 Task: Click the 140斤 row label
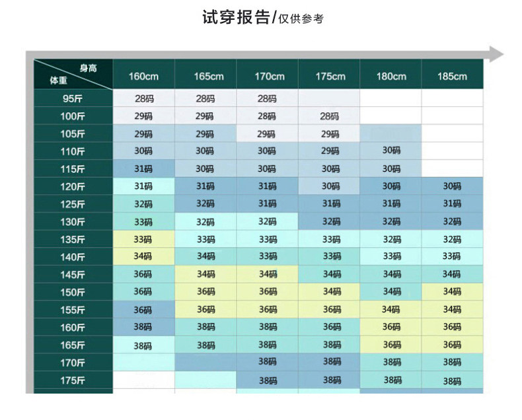point(73,257)
